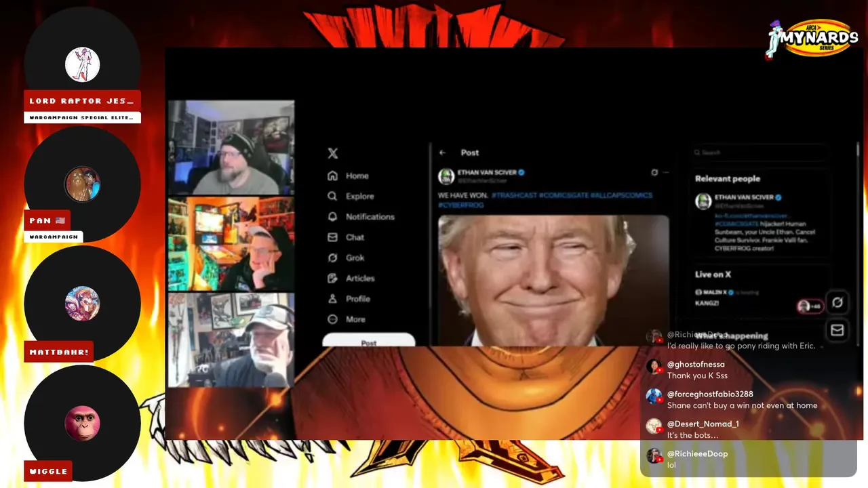Screen dimensions: 868x488
Task: Open the #COMICSGATE hashtag in the post
Action: (564, 195)
